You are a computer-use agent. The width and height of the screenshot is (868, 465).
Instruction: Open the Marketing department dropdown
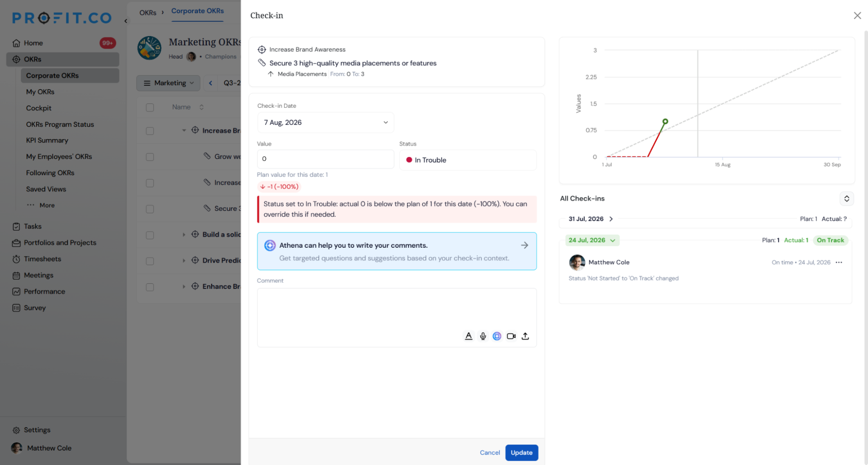point(168,83)
